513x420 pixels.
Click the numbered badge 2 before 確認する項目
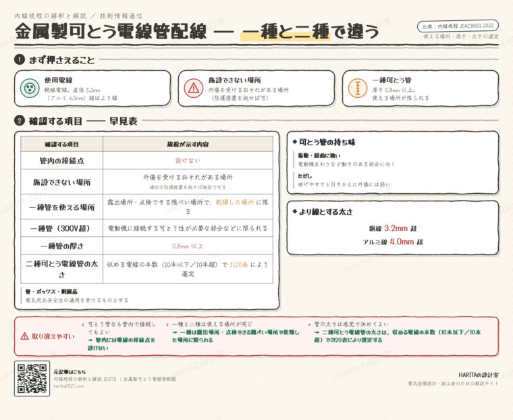point(20,121)
